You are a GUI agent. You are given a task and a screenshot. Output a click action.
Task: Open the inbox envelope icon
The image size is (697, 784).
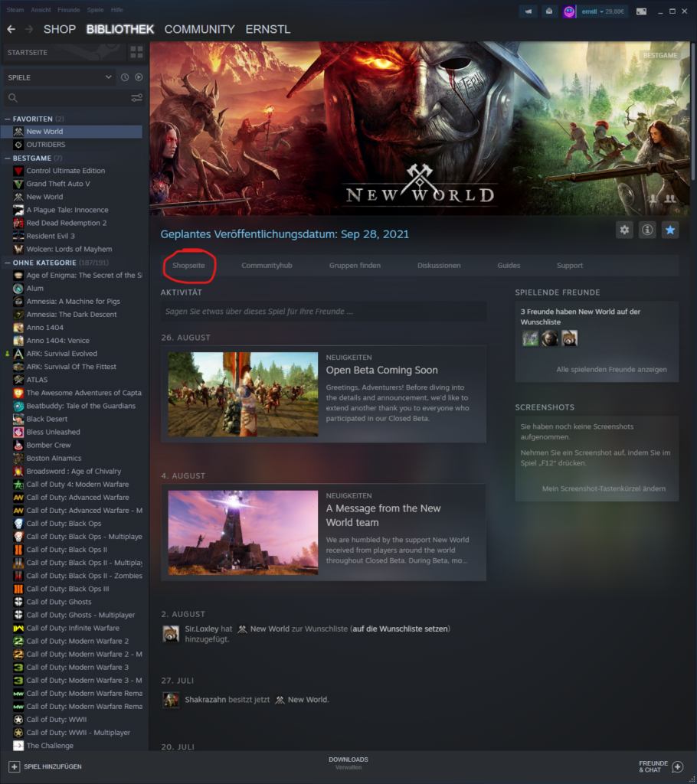(x=549, y=11)
